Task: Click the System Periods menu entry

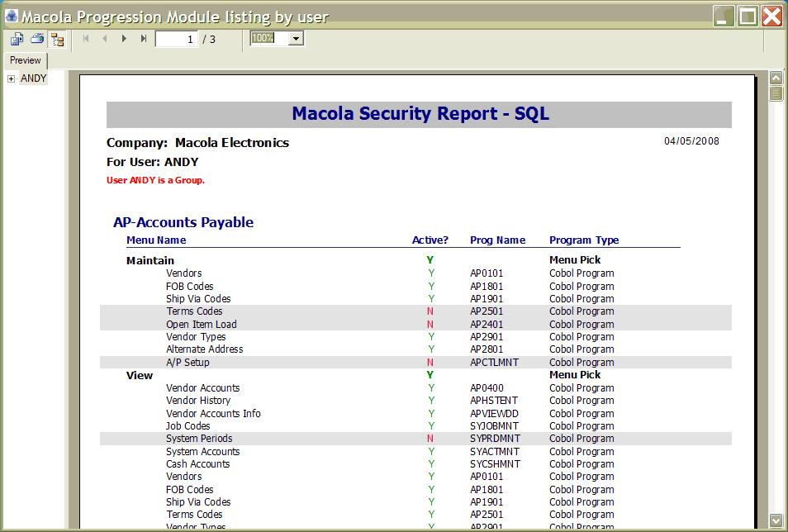Action: 200,439
